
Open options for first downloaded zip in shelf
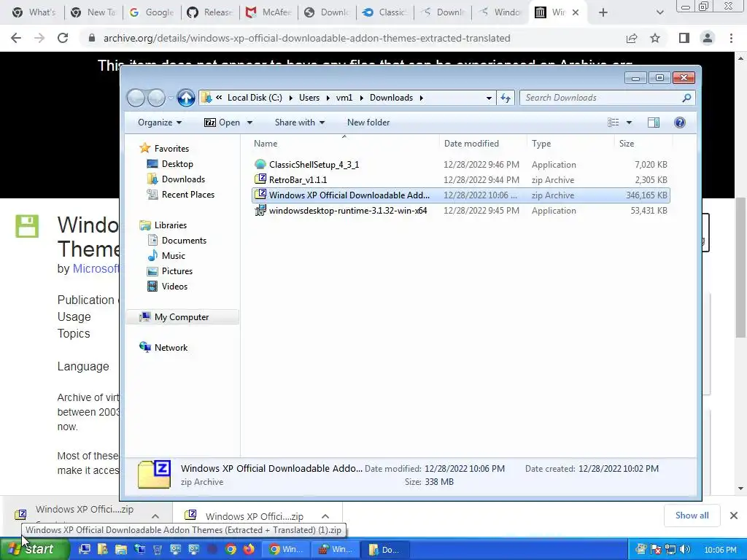point(155,516)
